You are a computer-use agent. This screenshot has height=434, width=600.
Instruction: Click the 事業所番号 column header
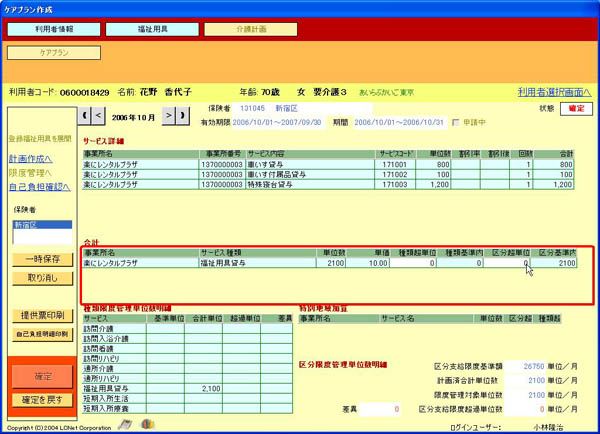pyautogui.click(x=223, y=154)
